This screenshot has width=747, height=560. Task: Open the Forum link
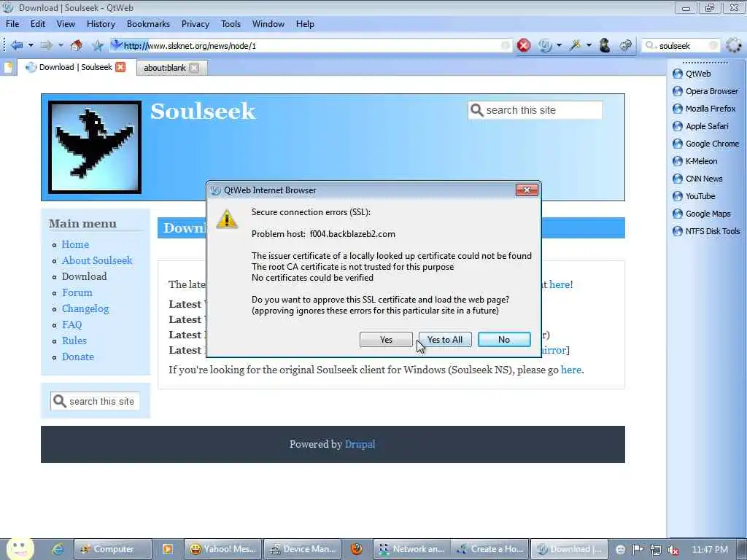77,292
